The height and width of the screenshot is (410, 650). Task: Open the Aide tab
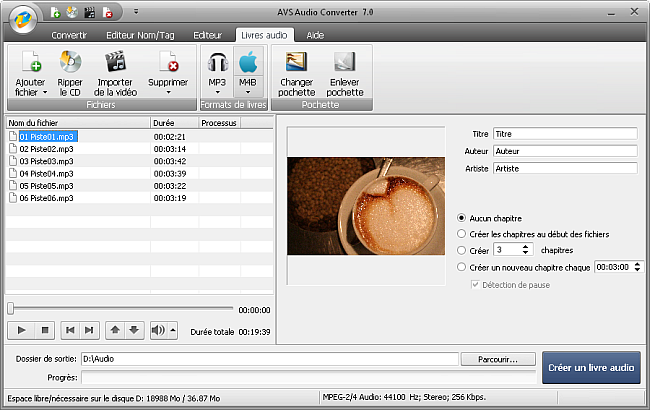tap(315, 35)
